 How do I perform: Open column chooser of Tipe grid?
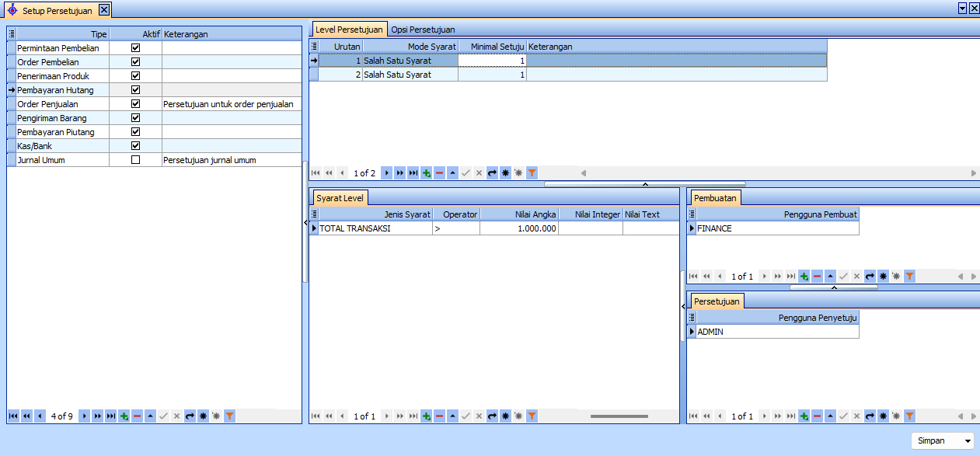(x=12, y=34)
